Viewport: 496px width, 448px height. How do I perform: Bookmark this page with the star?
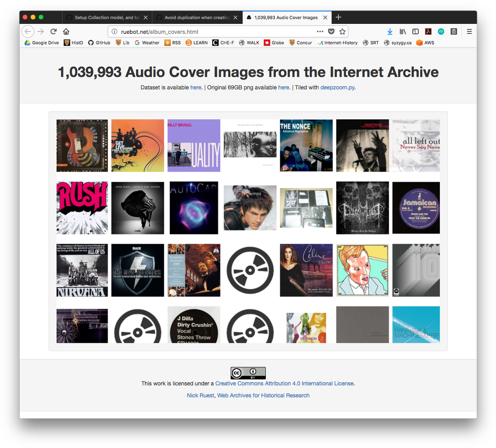[342, 31]
